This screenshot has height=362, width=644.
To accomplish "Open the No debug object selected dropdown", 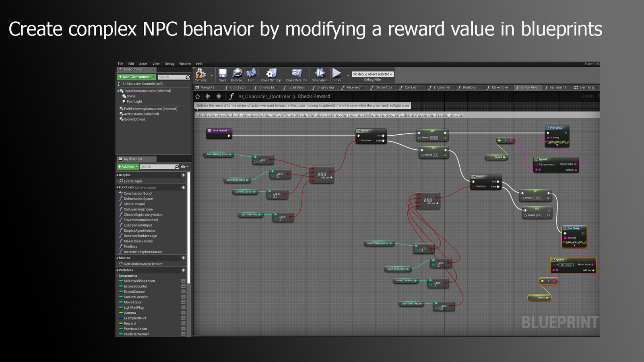I will point(372,74).
